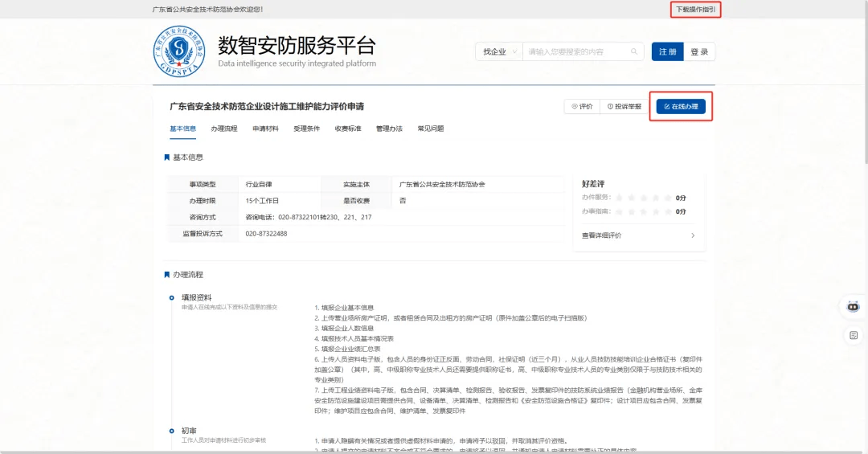
Task: Click the 注册 register button
Action: 668,51
